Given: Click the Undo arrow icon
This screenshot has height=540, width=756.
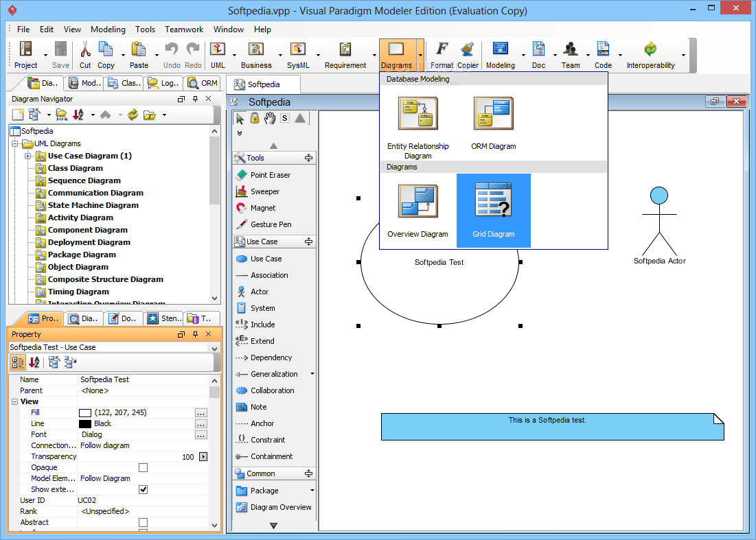Looking at the screenshot, I should (171, 49).
